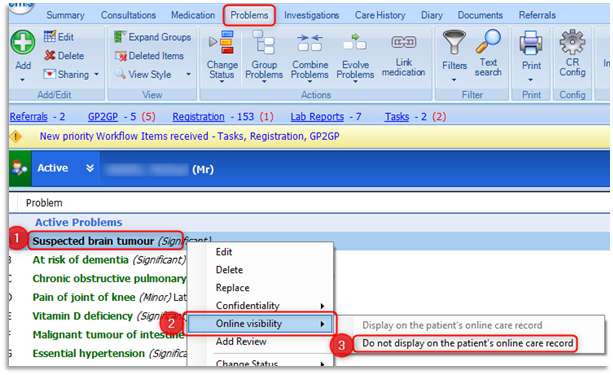Click the Deleted Items icon
613x375 pixels.
(121, 56)
